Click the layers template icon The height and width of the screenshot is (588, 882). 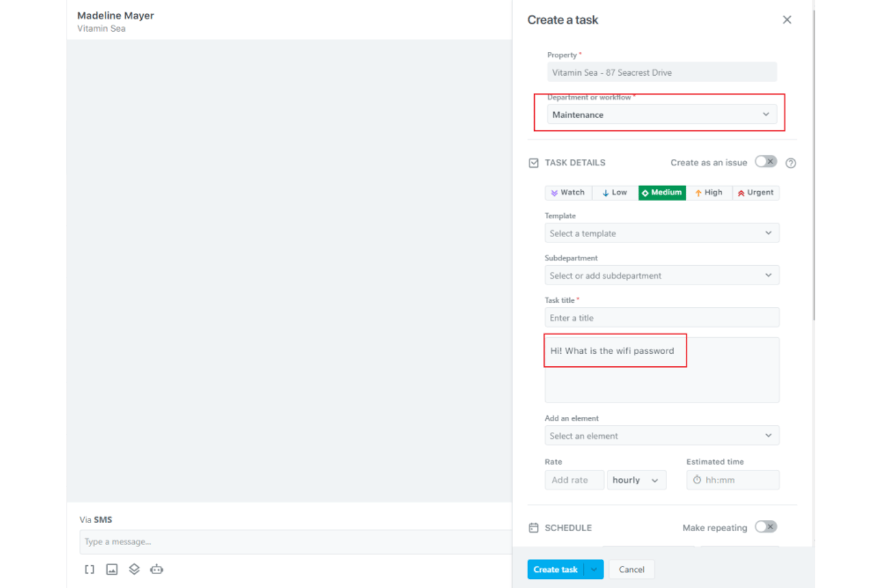pos(134,570)
